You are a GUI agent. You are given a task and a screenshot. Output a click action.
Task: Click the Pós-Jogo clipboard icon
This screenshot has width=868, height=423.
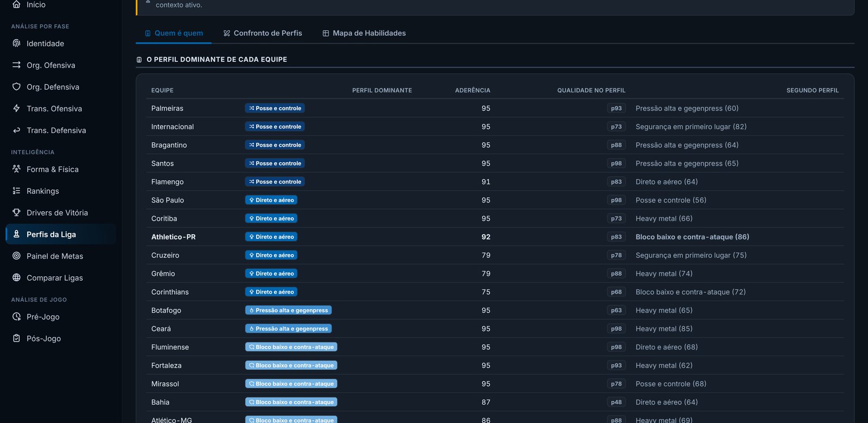(x=16, y=338)
